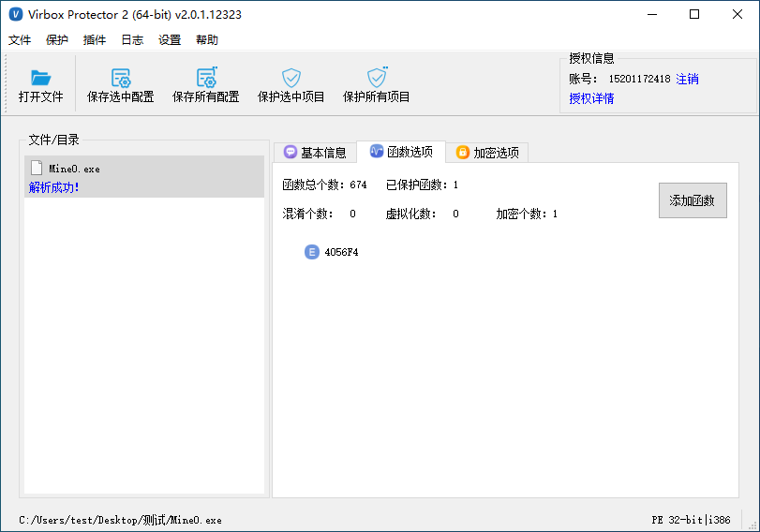760x532 pixels.
Task: Click the 混淆个数: 0 label
Action: [x=319, y=214]
